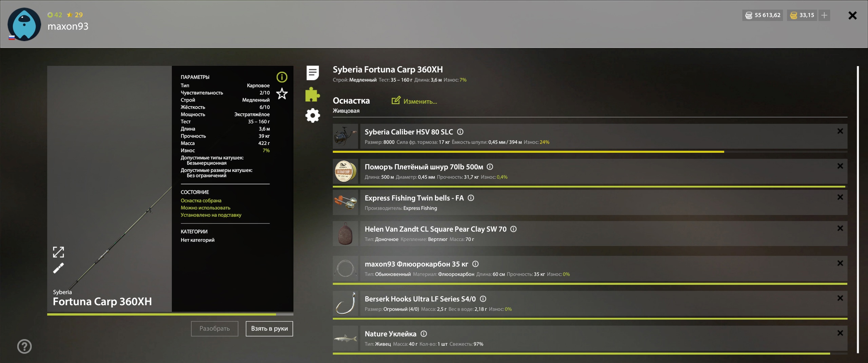Mark rod as favorite with star icon

[282, 94]
